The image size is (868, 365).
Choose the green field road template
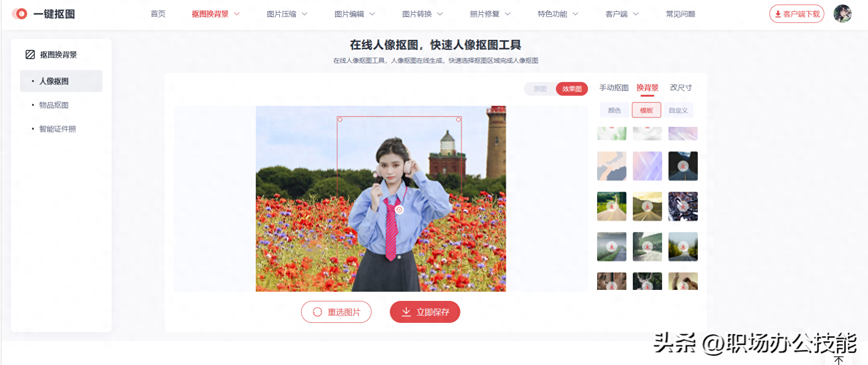(612, 207)
